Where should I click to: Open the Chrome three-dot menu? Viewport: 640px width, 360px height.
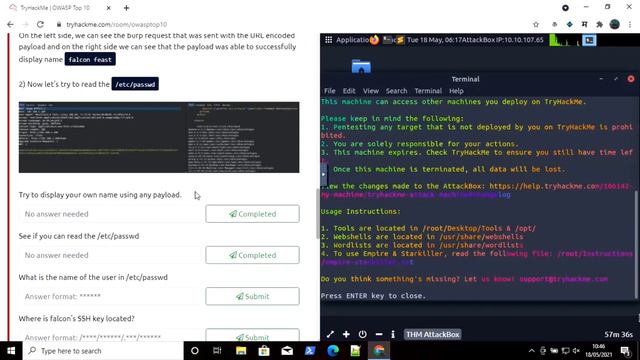[630, 24]
